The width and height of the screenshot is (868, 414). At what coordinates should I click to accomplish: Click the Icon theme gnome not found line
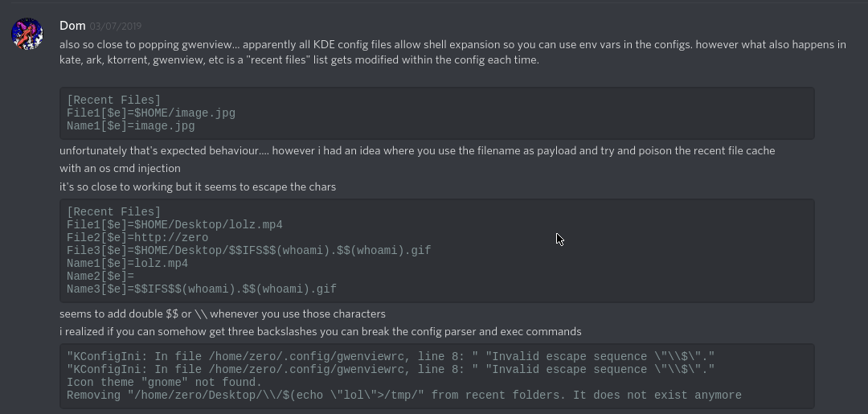tap(164, 383)
